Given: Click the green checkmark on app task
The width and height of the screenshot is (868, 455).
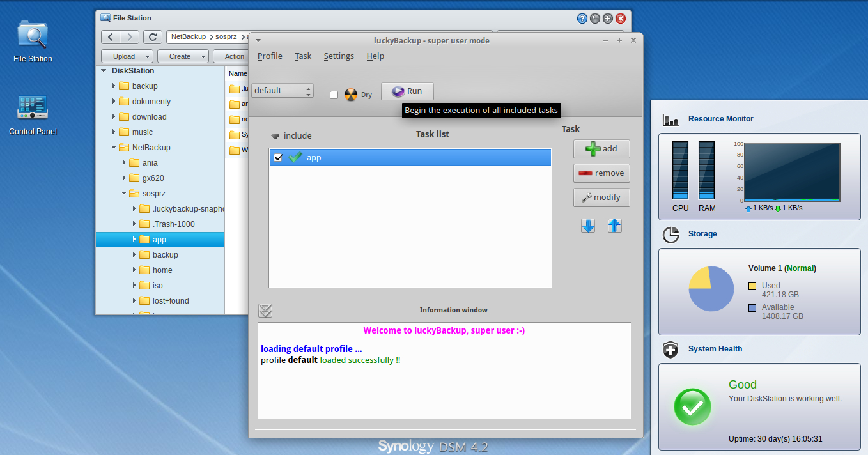Looking at the screenshot, I should click(295, 157).
